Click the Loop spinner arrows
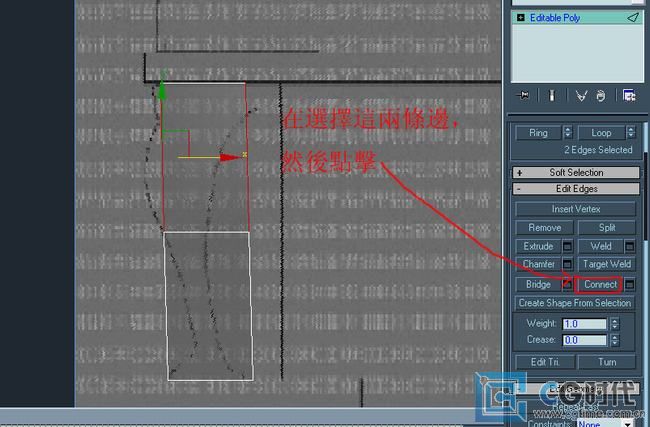This screenshot has height=427, width=650. click(x=630, y=132)
